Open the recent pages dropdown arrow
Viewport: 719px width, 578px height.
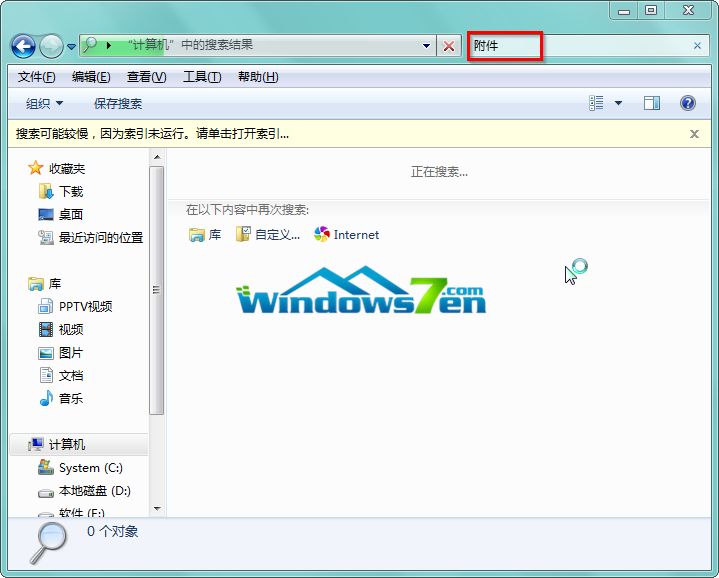pos(72,46)
